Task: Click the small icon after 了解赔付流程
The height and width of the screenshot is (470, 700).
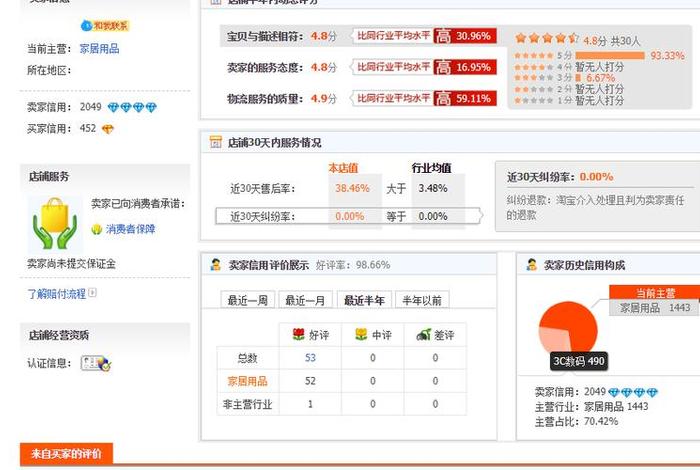Action: click(92, 293)
